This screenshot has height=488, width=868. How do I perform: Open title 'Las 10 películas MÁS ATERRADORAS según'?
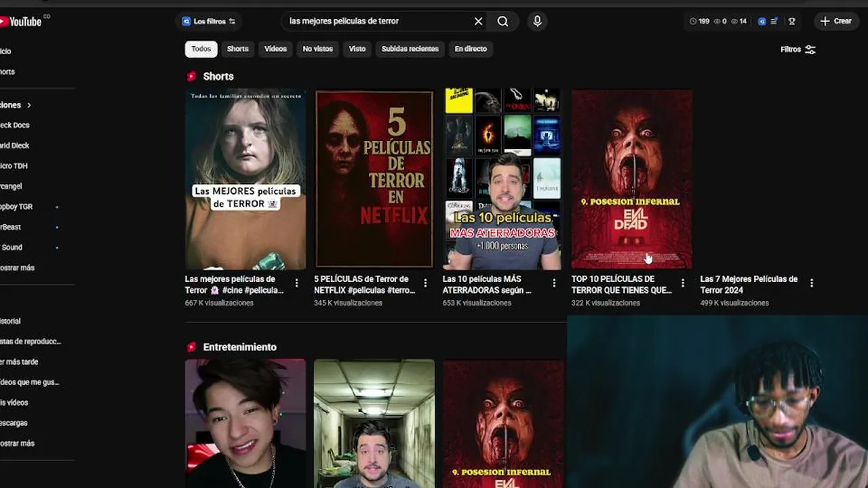coord(487,285)
